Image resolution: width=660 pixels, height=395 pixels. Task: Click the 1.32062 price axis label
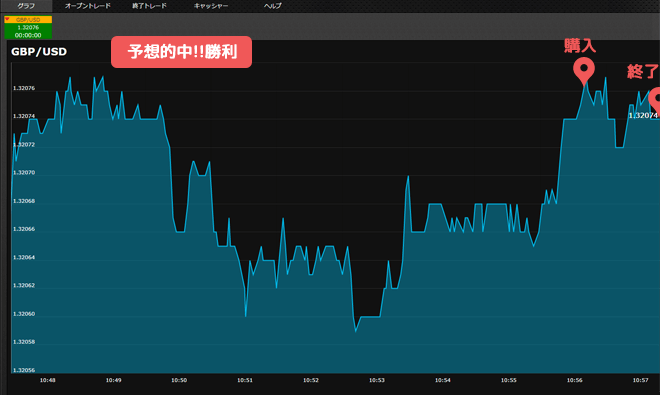click(24, 286)
